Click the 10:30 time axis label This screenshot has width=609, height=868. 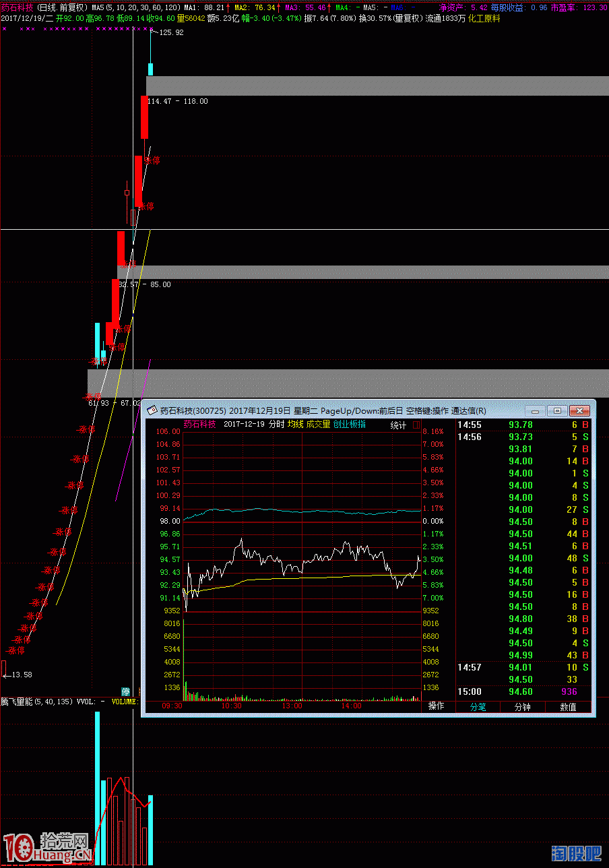231,706
